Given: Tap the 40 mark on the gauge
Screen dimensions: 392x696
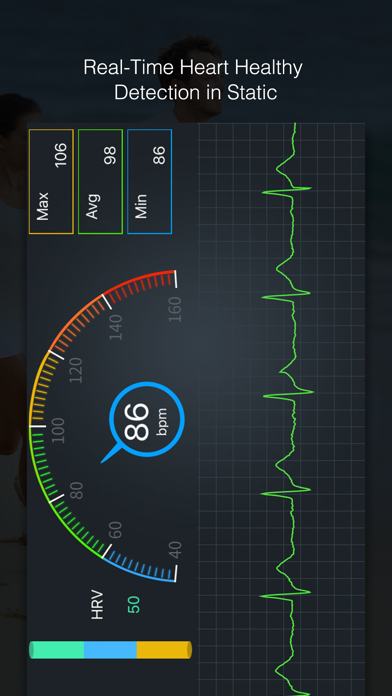Looking at the screenshot, I should click(x=176, y=550).
